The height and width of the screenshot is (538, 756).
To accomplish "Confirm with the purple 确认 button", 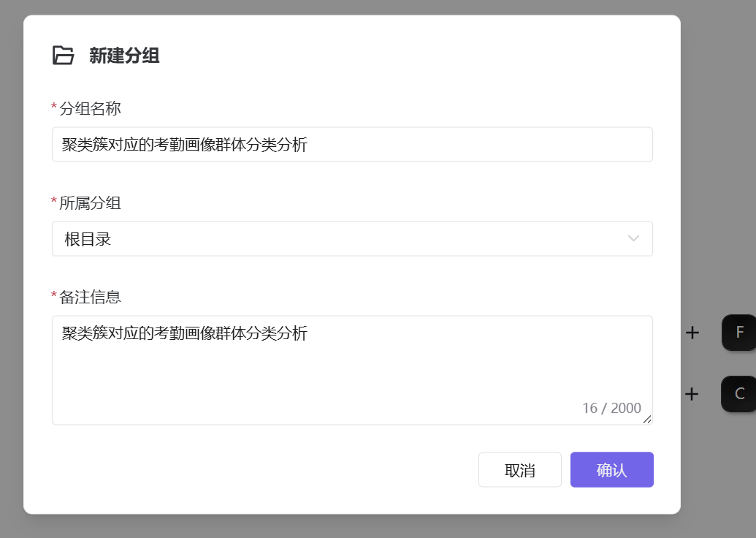I will pyautogui.click(x=612, y=469).
